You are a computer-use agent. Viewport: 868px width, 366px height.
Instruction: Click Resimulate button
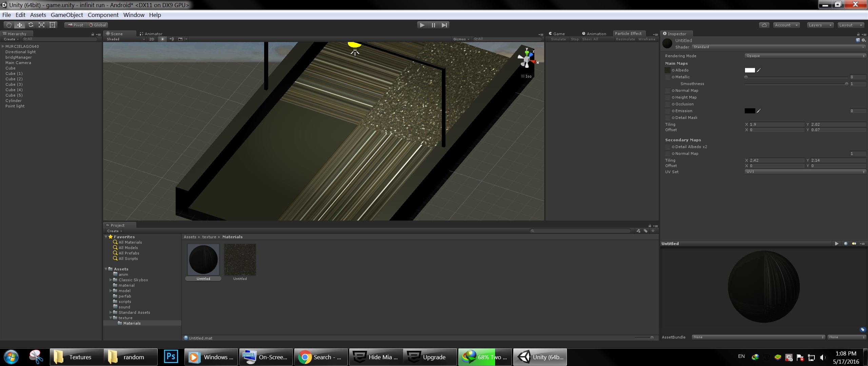coord(625,39)
